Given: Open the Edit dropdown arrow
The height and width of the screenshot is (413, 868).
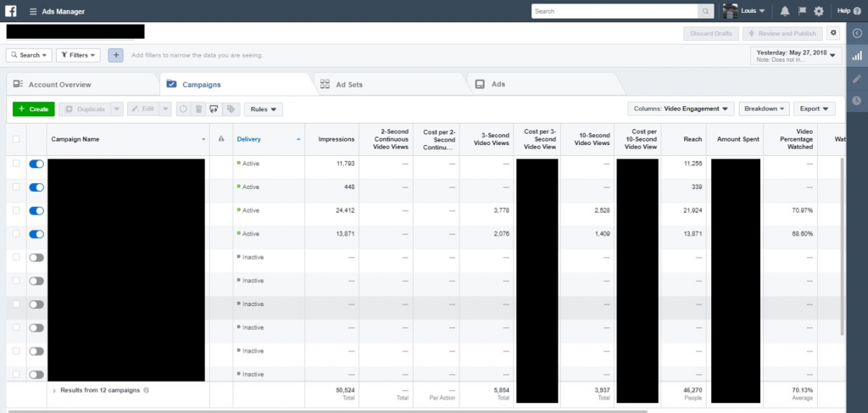Looking at the screenshot, I should coord(165,109).
